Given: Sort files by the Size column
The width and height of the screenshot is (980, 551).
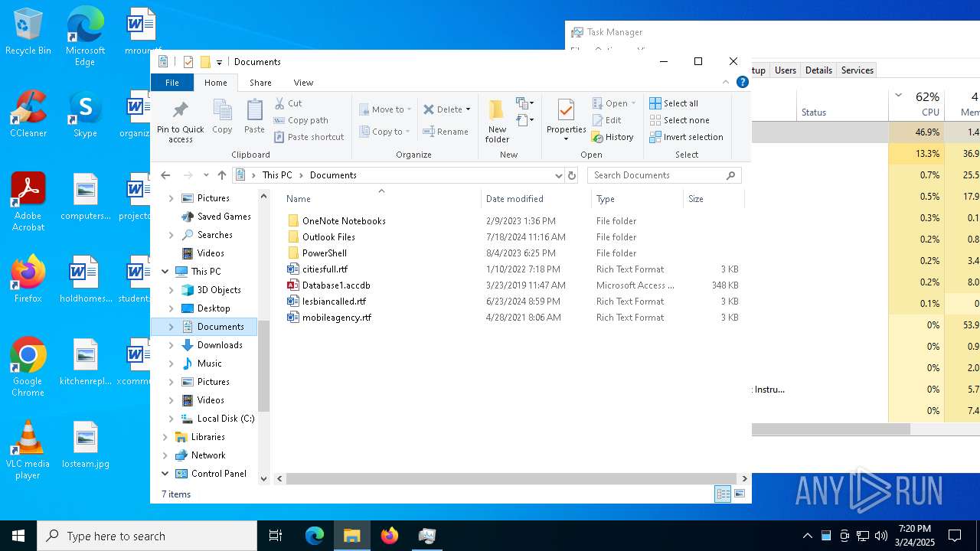Looking at the screenshot, I should point(714,199).
